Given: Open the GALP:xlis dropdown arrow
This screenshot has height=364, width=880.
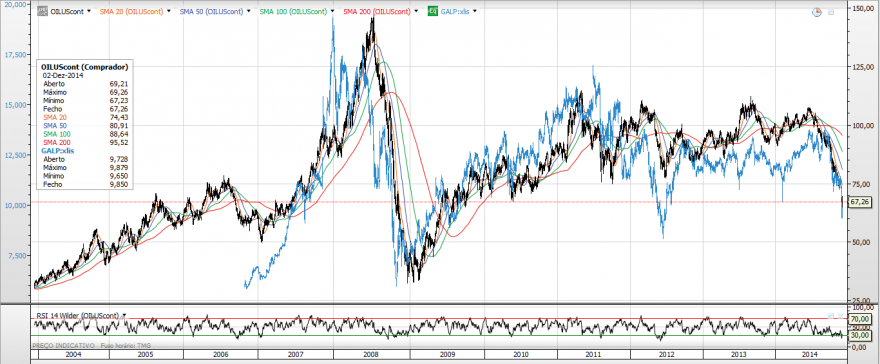Looking at the screenshot, I should (475, 11).
